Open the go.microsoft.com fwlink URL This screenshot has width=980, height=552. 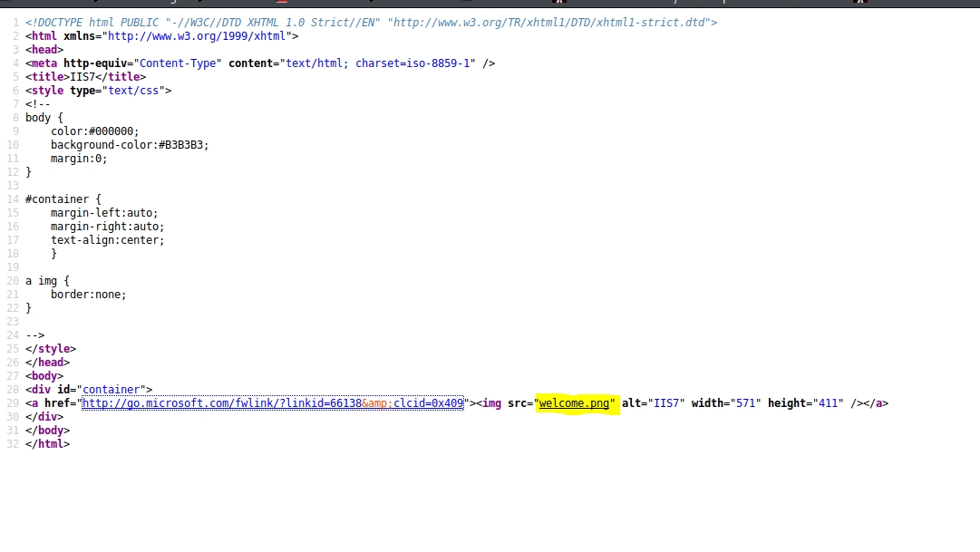(x=272, y=403)
